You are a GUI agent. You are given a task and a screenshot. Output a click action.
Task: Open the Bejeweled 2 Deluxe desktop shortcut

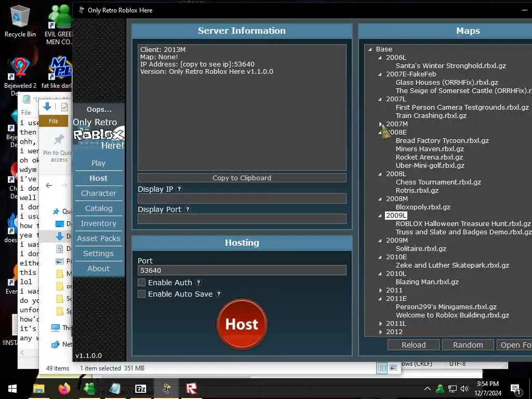click(x=20, y=76)
